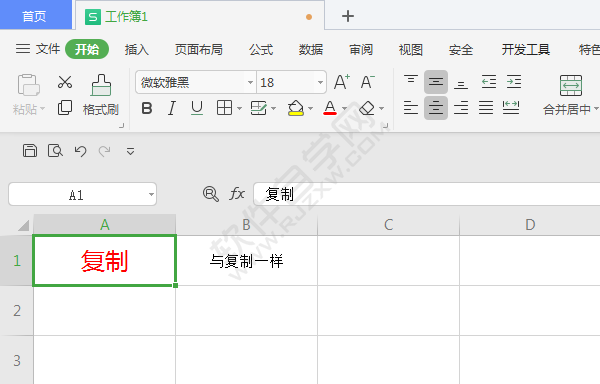Viewport: 600px width, 384px height.
Task: Open the eraser clear dropdown arrow
Action: coord(382,109)
